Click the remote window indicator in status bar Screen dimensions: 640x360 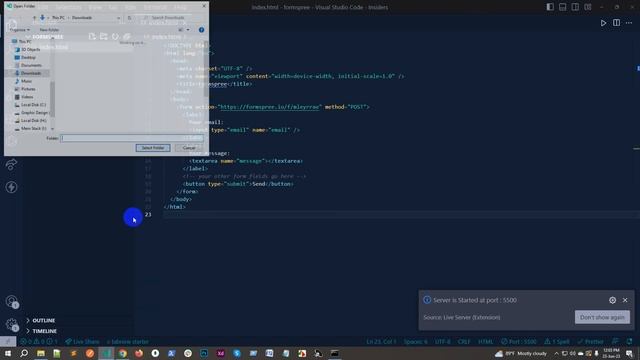[8, 342]
